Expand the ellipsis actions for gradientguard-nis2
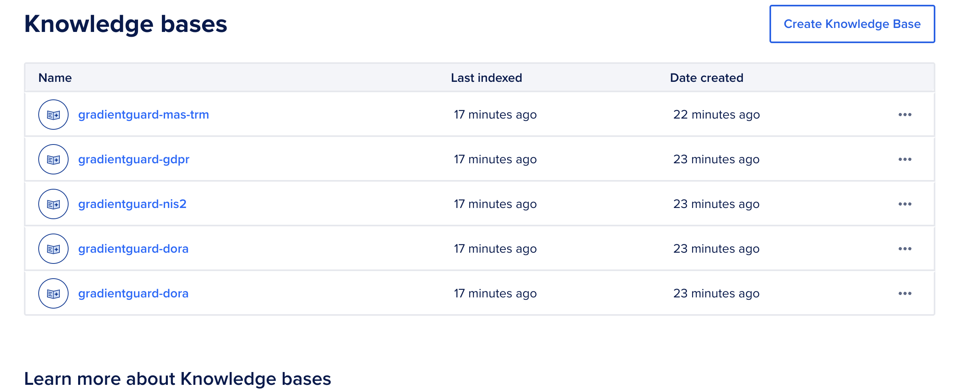980x392 pixels. click(905, 204)
